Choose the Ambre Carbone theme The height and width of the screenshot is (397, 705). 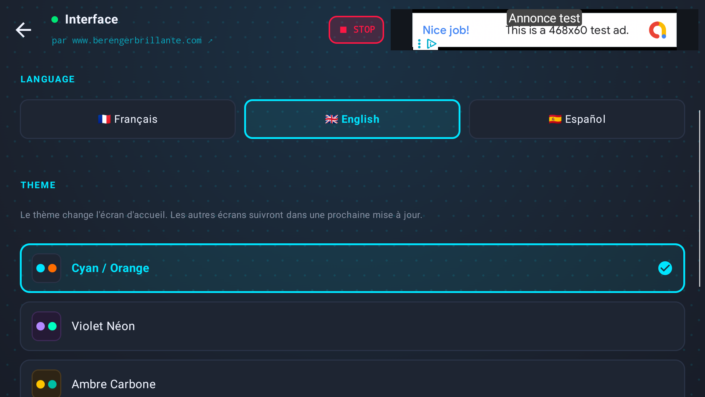[352, 380]
